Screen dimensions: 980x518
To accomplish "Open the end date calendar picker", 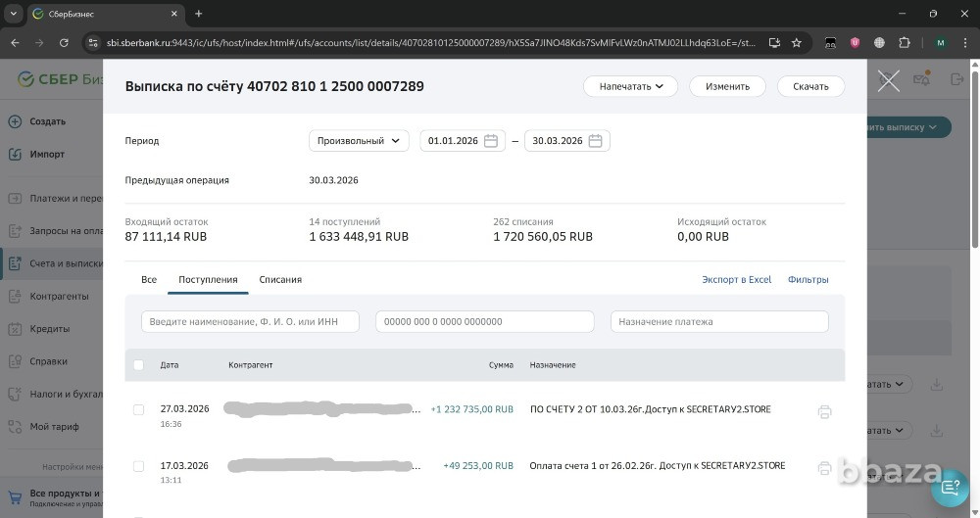I will pos(596,141).
